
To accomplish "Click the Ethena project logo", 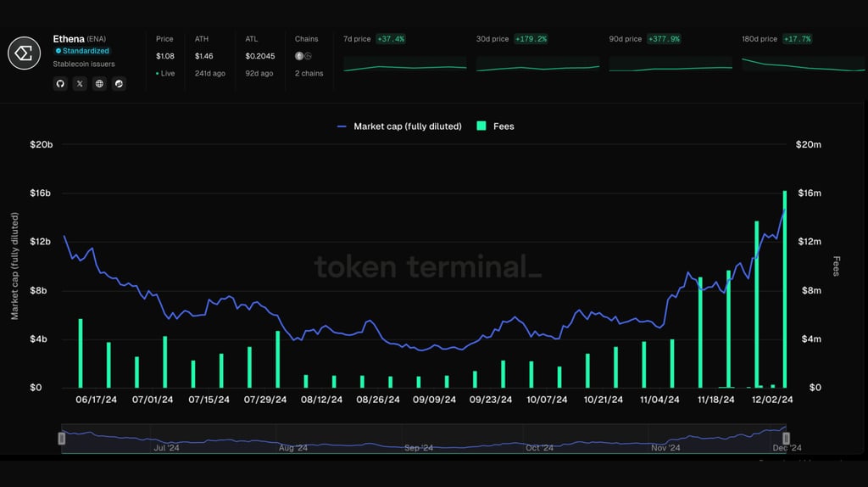I will coord(24,53).
